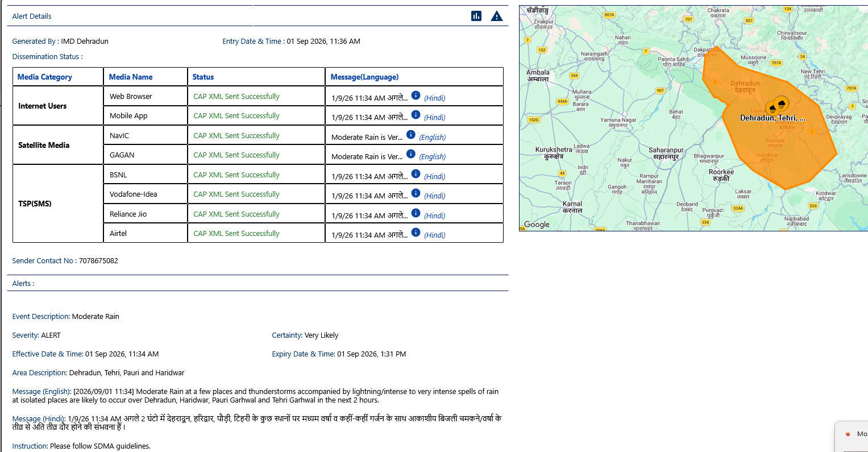The height and width of the screenshot is (452, 868).
Task: Show info for Mobile App message
Action: pos(416,115)
